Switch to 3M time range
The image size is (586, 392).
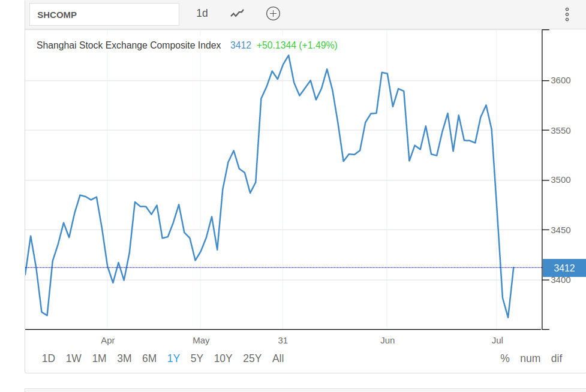124,358
